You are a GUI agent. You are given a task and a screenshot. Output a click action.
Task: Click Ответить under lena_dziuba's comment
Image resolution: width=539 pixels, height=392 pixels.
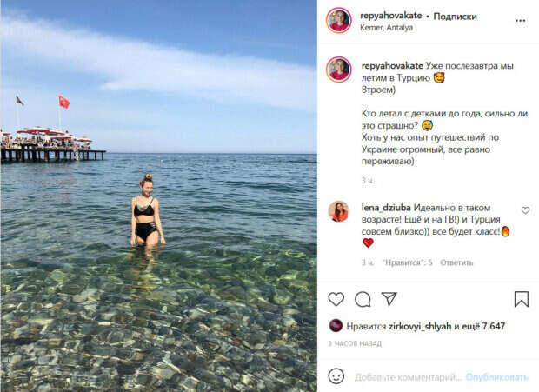pos(456,262)
